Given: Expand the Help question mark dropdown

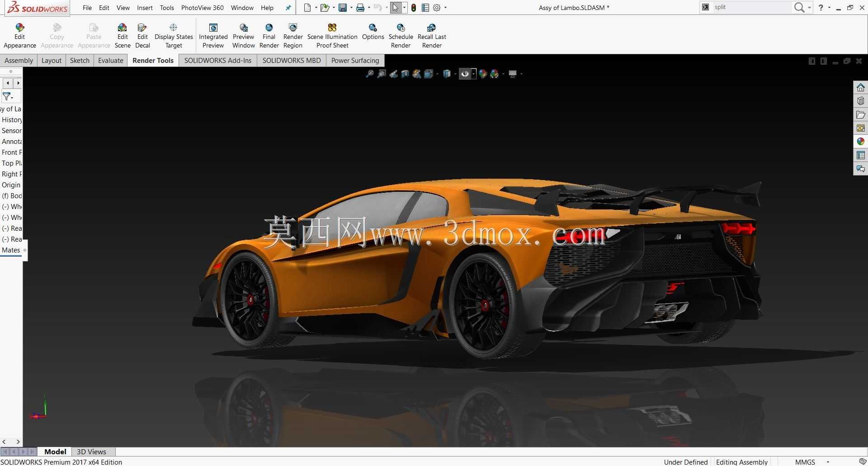Looking at the screenshot, I should click(829, 8).
